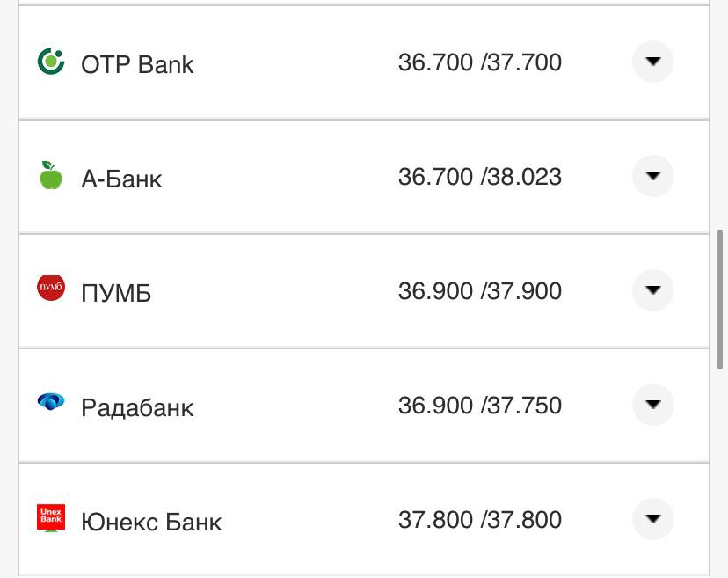728x578 pixels.
Task: Expand Радабанк details with the arrow
Action: (652, 405)
